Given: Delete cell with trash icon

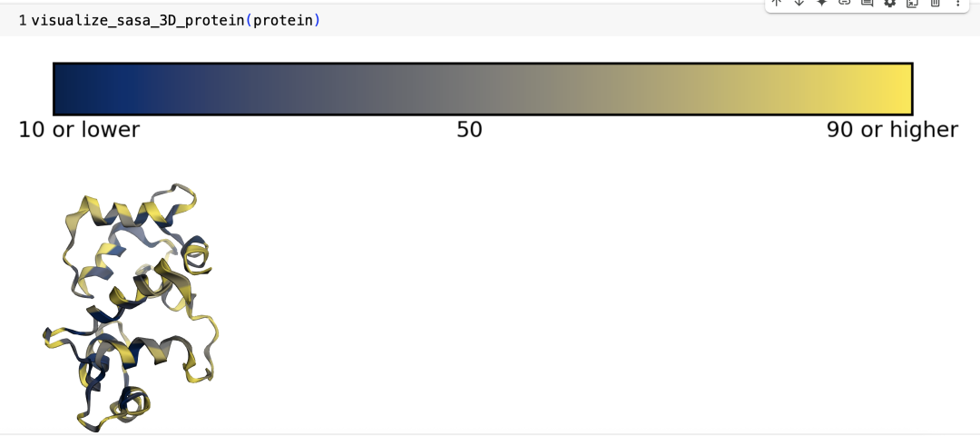Looking at the screenshot, I should coord(935,3).
